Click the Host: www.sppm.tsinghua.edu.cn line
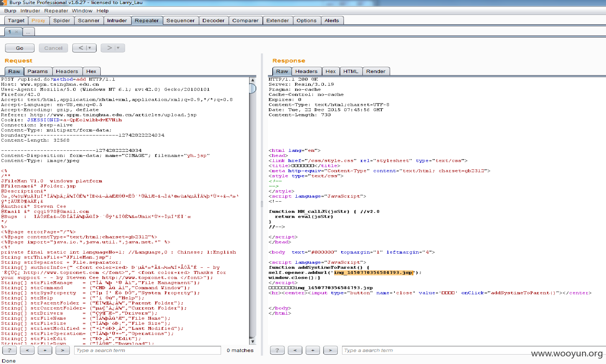606x364 pixels. [x=50, y=84]
